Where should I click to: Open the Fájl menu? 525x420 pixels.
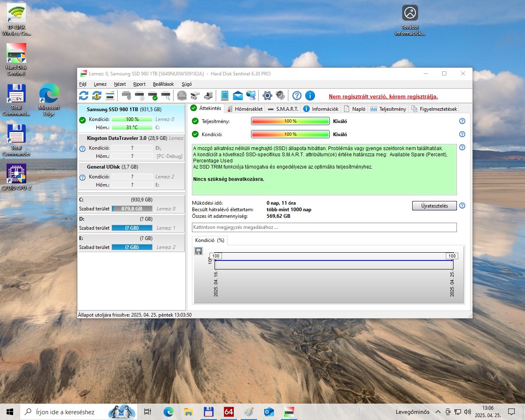[83, 84]
